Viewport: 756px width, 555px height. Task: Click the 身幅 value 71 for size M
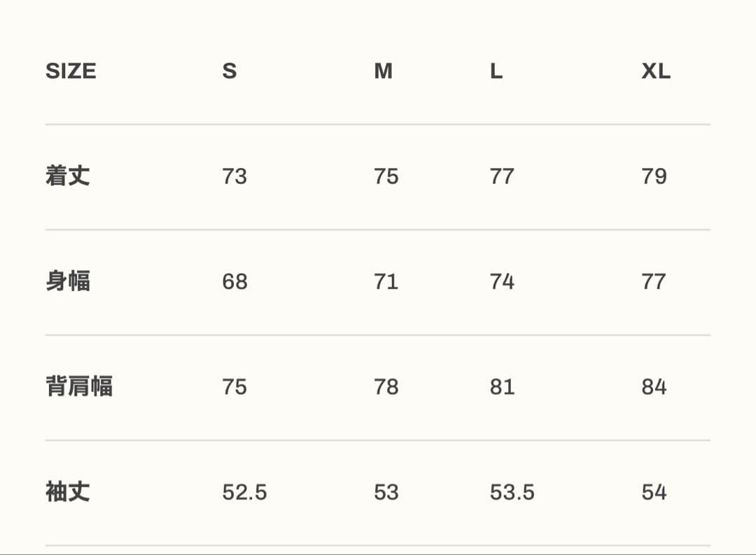click(386, 282)
